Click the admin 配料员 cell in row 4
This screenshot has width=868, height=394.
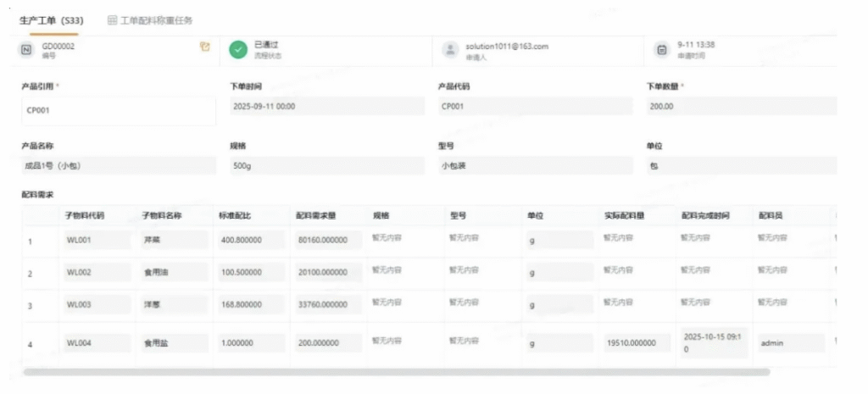pos(790,343)
